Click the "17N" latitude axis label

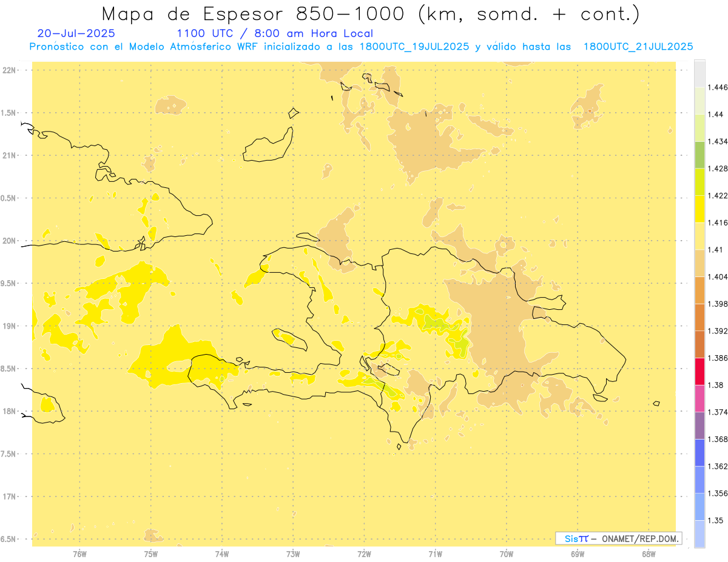point(10,497)
